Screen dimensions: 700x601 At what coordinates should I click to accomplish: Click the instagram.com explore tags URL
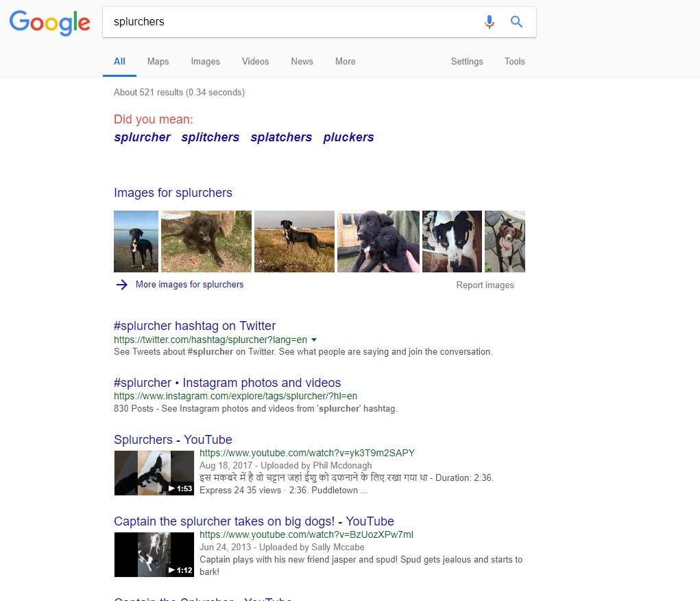(x=235, y=397)
